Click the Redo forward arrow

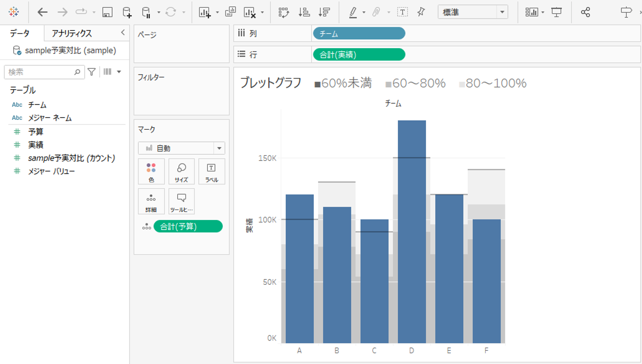[62, 12]
